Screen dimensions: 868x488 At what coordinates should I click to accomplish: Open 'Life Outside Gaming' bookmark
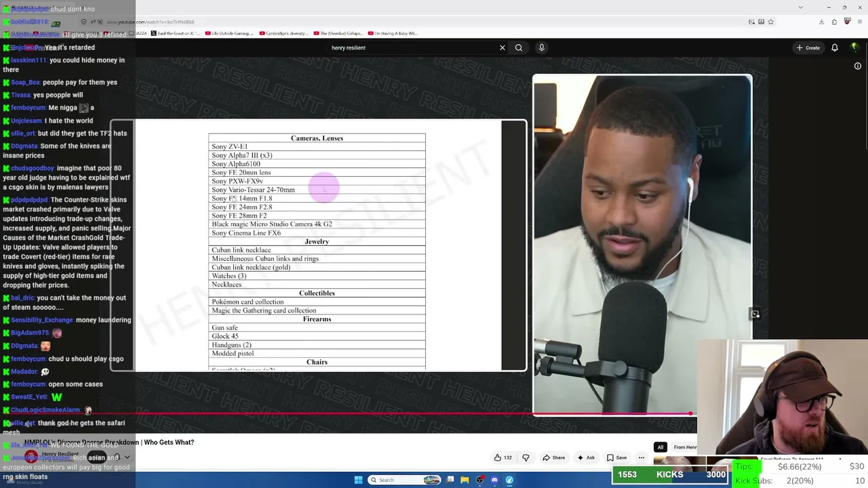(229, 33)
